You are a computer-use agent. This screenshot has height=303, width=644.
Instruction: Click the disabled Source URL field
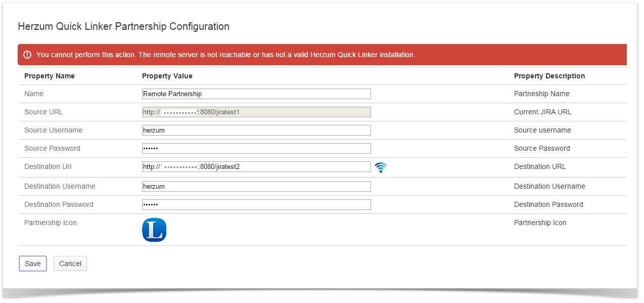(x=256, y=112)
